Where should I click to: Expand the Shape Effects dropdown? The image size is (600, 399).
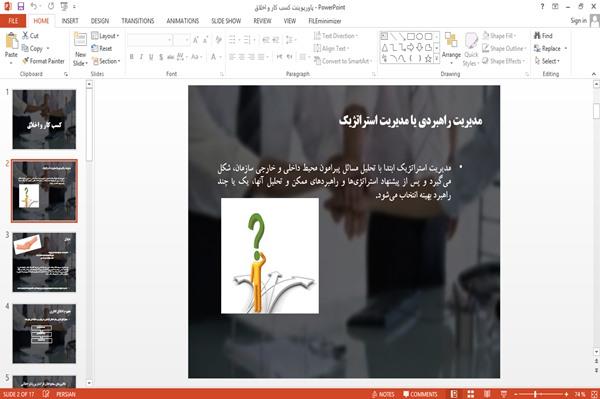pos(504,61)
